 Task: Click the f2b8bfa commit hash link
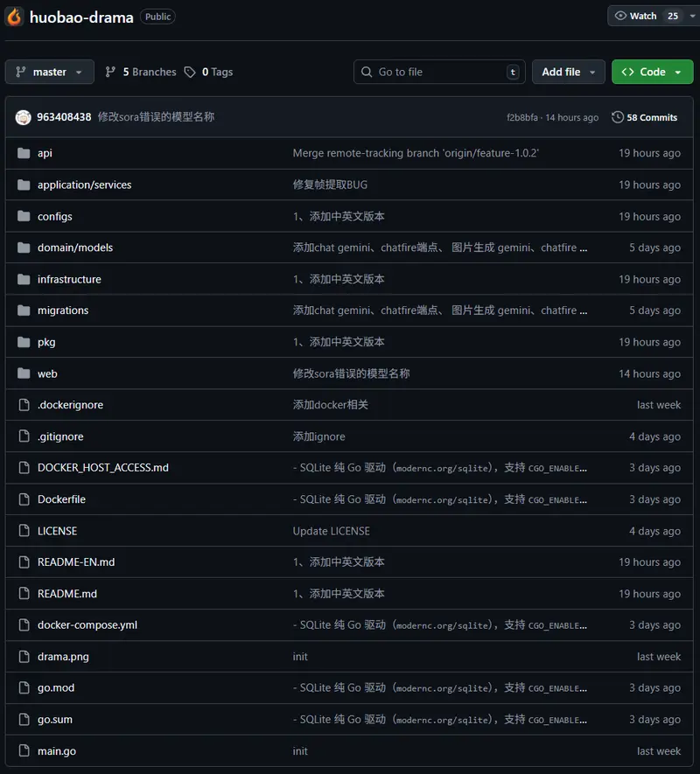click(x=522, y=117)
